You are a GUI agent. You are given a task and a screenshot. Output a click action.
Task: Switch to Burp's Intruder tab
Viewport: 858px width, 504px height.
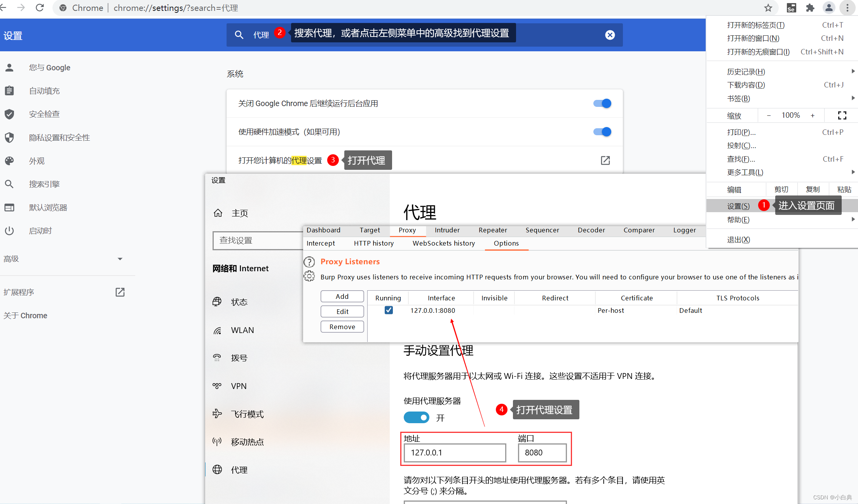coord(446,230)
